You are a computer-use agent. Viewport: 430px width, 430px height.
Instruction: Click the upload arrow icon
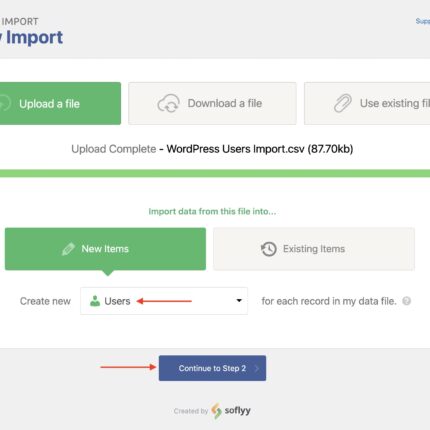click(5, 103)
